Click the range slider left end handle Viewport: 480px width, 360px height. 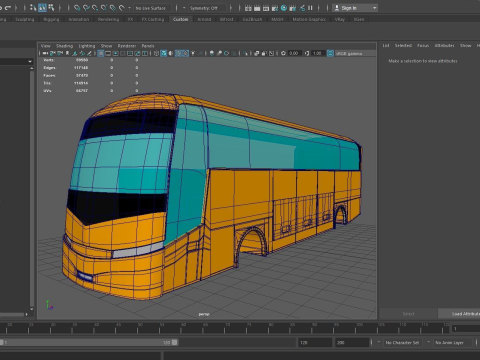point(2,342)
